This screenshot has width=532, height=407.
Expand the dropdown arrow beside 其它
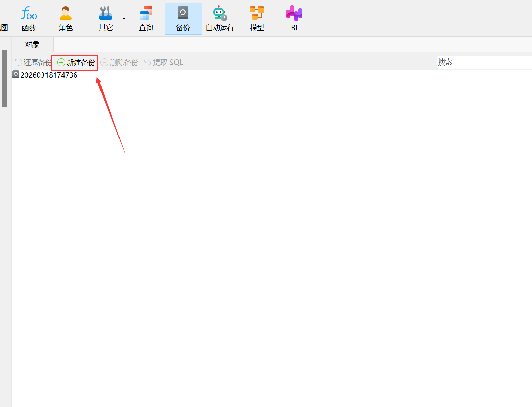coord(124,19)
